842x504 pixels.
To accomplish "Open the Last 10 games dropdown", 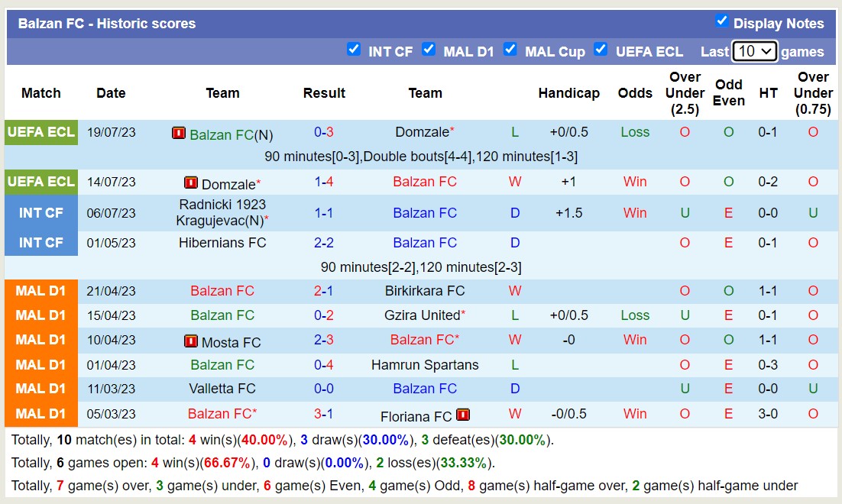I will (x=754, y=51).
